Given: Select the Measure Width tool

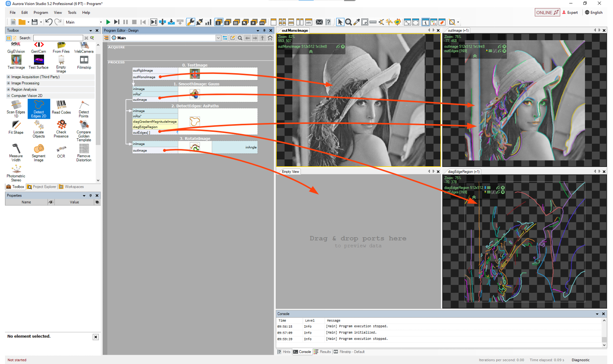Looking at the screenshot, I should (16, 152).
